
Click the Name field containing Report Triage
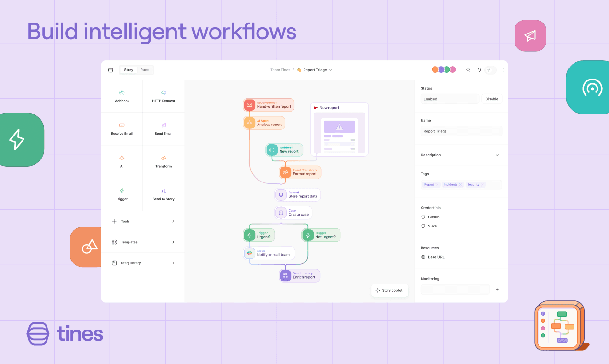click(461, 131)
